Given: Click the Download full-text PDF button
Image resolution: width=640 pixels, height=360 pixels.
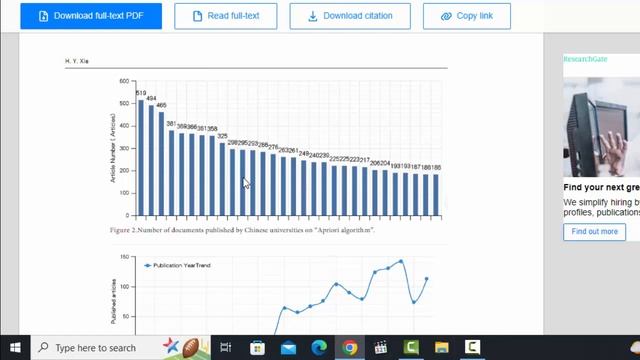Looking at the screenshot, I should 91,16.
